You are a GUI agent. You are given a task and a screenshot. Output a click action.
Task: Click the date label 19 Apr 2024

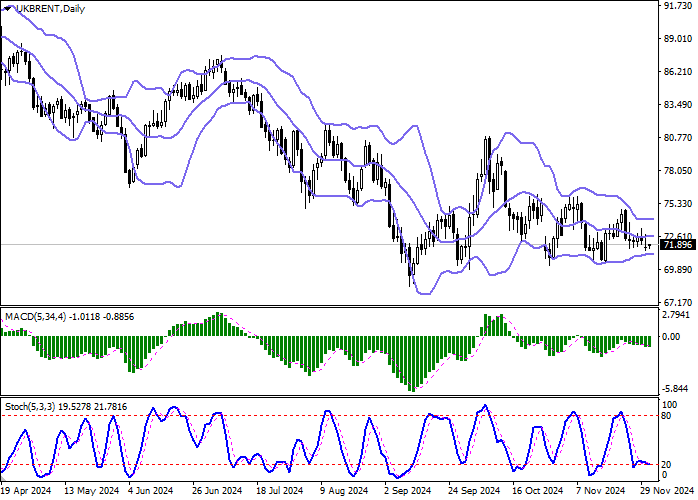click(26, 491)
